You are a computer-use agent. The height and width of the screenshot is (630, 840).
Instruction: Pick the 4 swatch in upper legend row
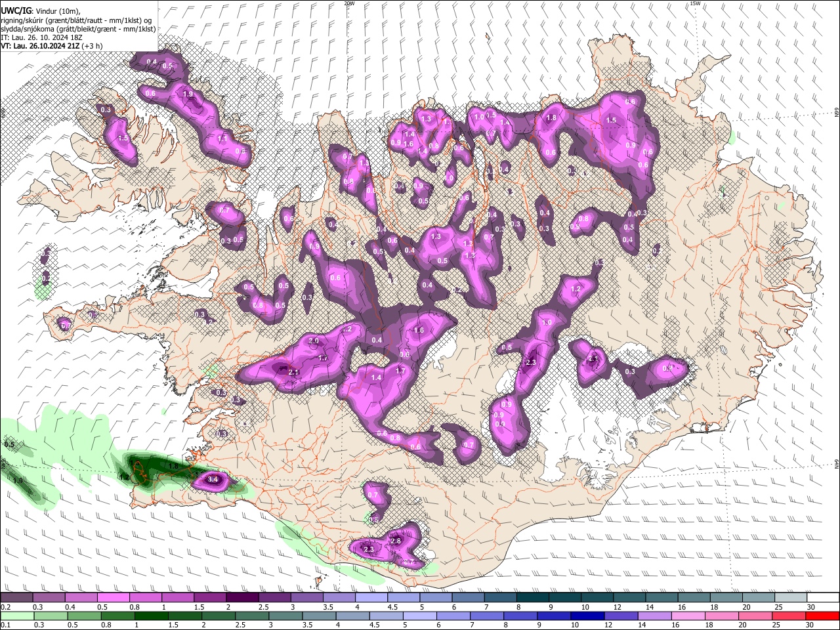click(x=371, y=598)
